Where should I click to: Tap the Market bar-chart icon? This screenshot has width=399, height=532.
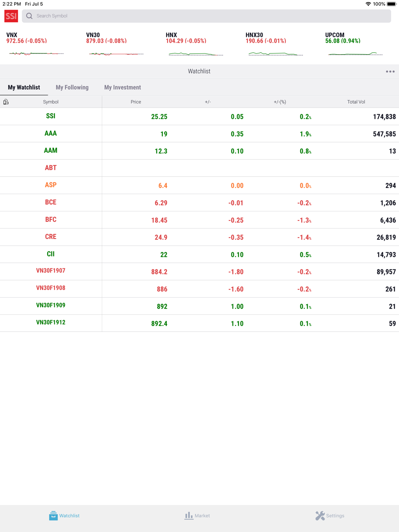[x=189, y=516]
